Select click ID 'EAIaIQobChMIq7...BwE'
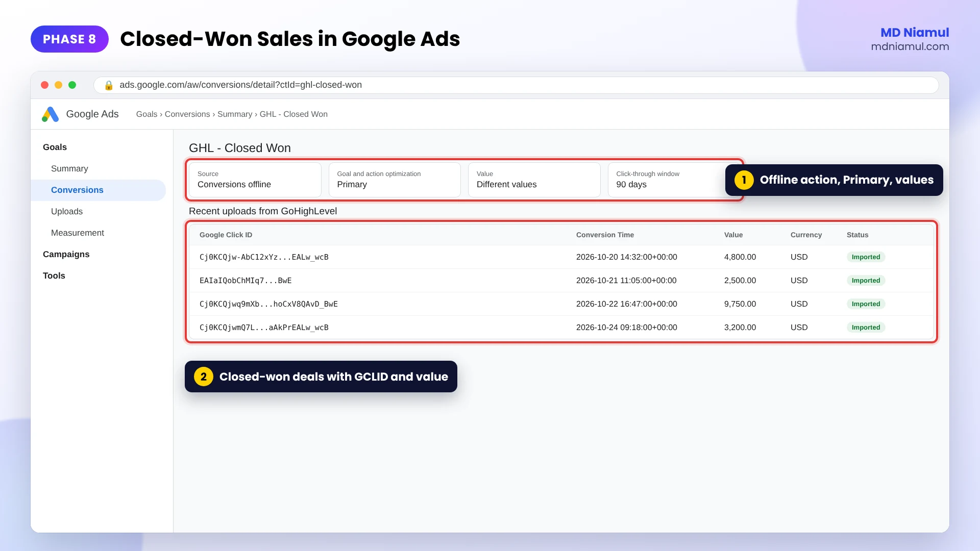This screenshot has height=551, width=980. [246, 281]
